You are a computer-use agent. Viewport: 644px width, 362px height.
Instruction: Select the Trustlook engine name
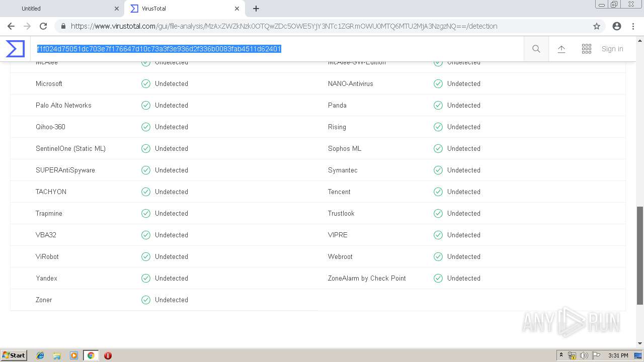[341, 213]
